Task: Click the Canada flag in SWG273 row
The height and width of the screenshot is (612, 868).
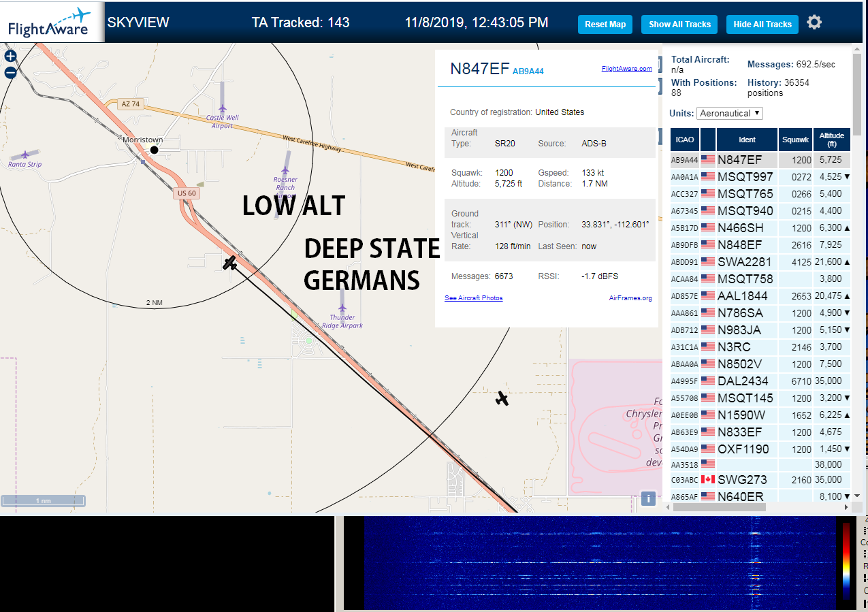Action: 708,479
